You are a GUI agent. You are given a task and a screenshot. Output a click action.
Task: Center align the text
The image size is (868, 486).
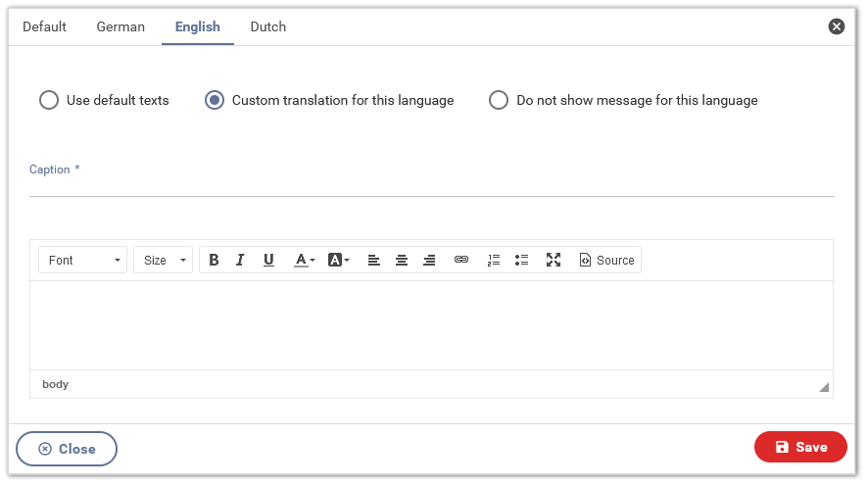click(x=402, y=261)
